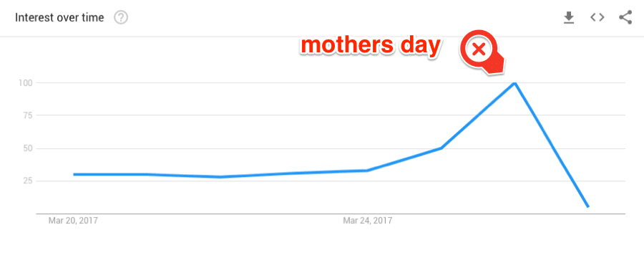Open the embed code icon

tap(597, 17)
